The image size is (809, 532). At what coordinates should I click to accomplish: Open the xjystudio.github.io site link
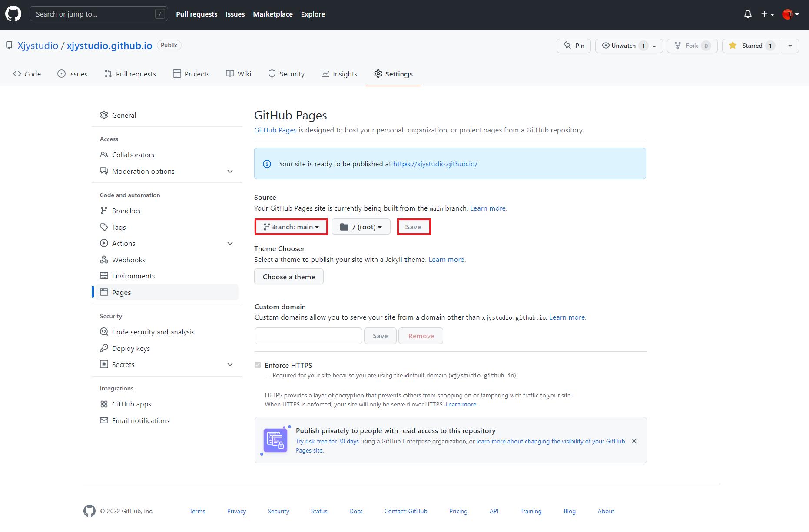pyautogui.click(x=435, y=164)
